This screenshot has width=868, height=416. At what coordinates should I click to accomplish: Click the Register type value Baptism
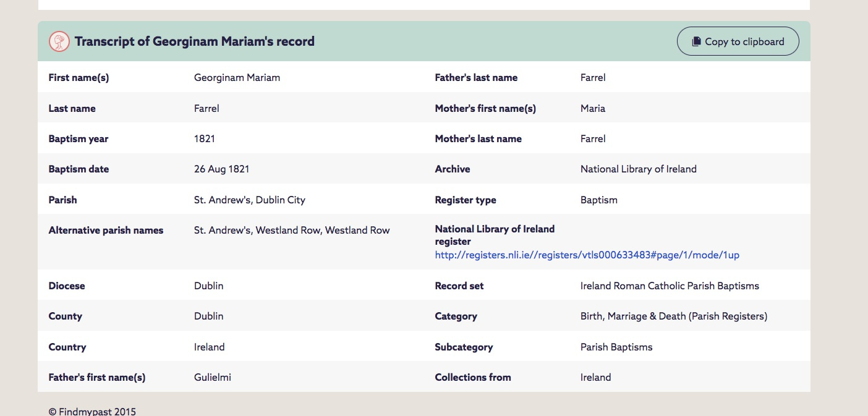click(599, 200)
